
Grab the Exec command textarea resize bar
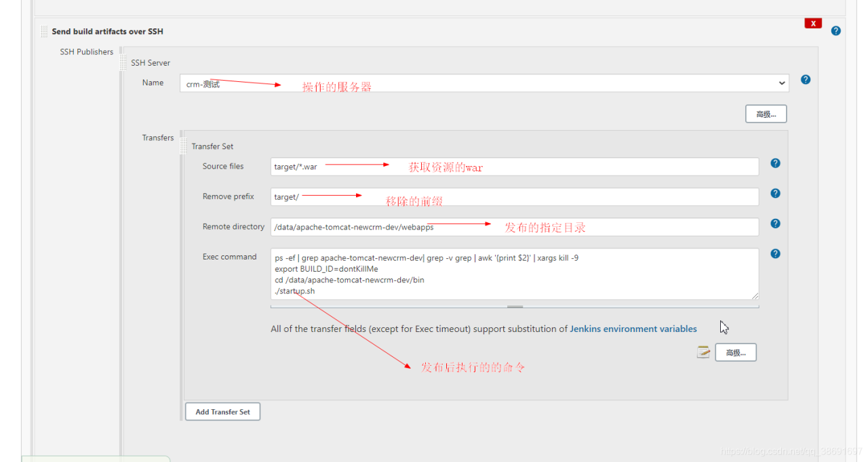(x=515, y=307)
